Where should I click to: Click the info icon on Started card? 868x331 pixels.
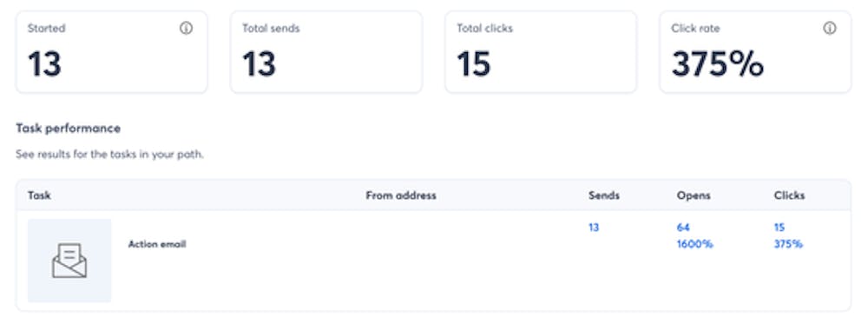186,29
